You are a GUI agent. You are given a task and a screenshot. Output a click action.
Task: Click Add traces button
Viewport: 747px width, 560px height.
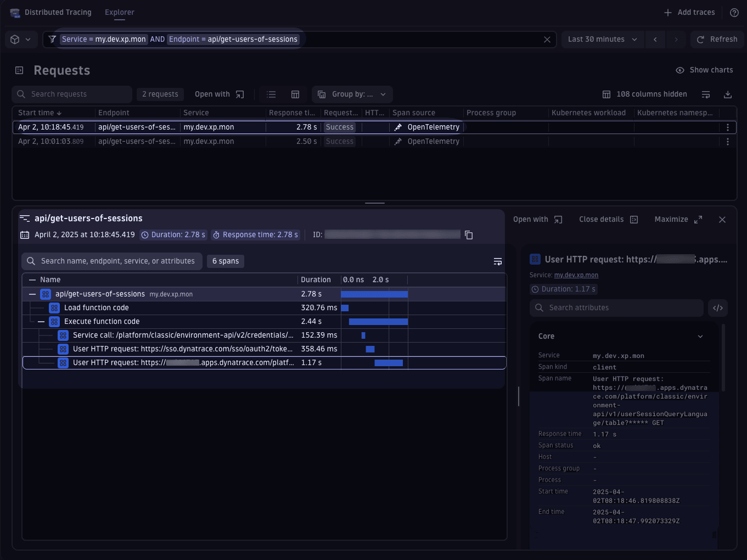[689, 13]
